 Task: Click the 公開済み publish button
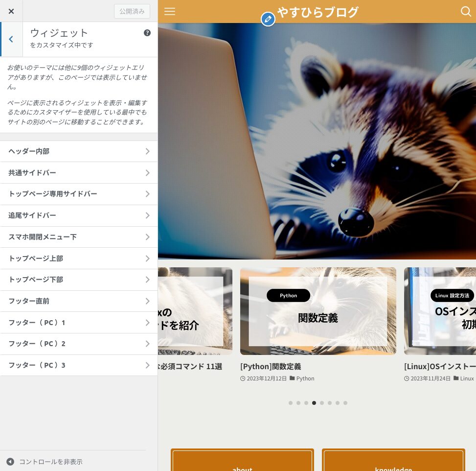[132, 11]
